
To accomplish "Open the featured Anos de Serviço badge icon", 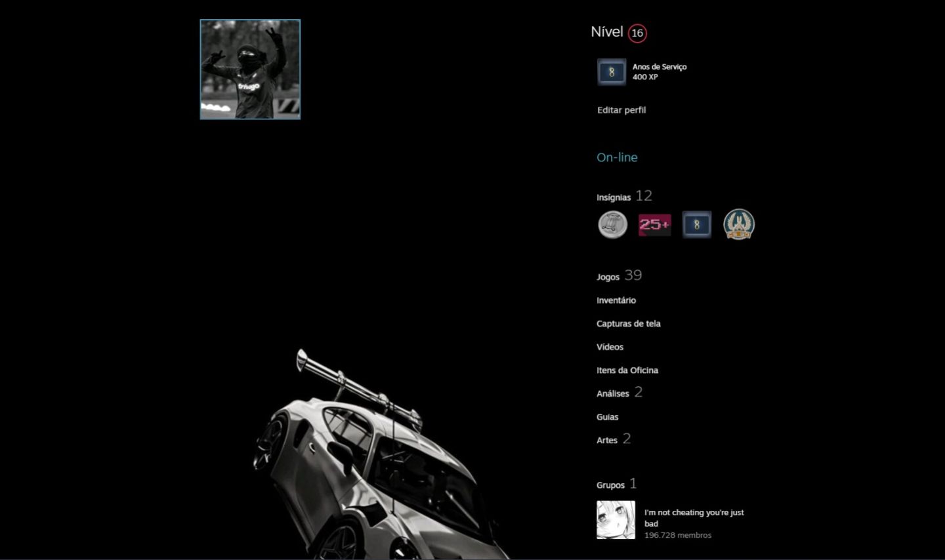I will click(x=612, y=72).
